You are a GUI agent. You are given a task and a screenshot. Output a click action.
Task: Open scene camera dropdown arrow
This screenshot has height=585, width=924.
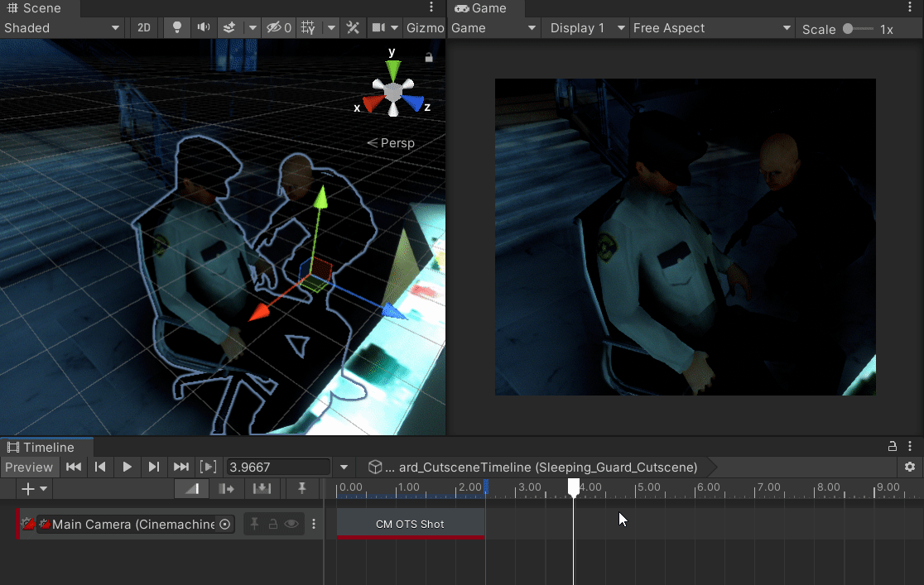pos(394,27)
